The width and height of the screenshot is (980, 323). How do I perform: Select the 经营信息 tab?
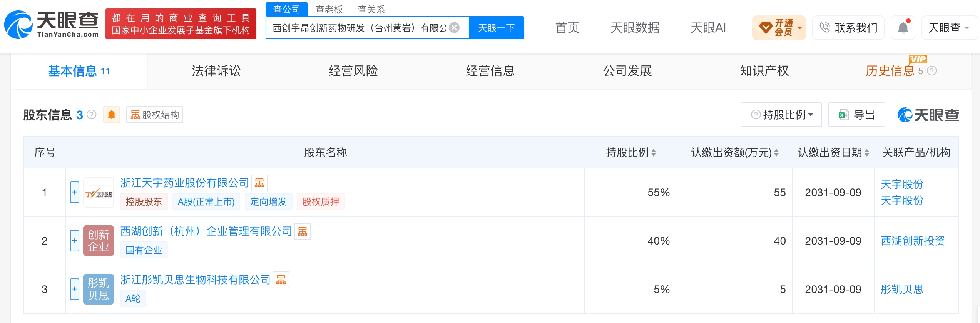click(490, 71)
